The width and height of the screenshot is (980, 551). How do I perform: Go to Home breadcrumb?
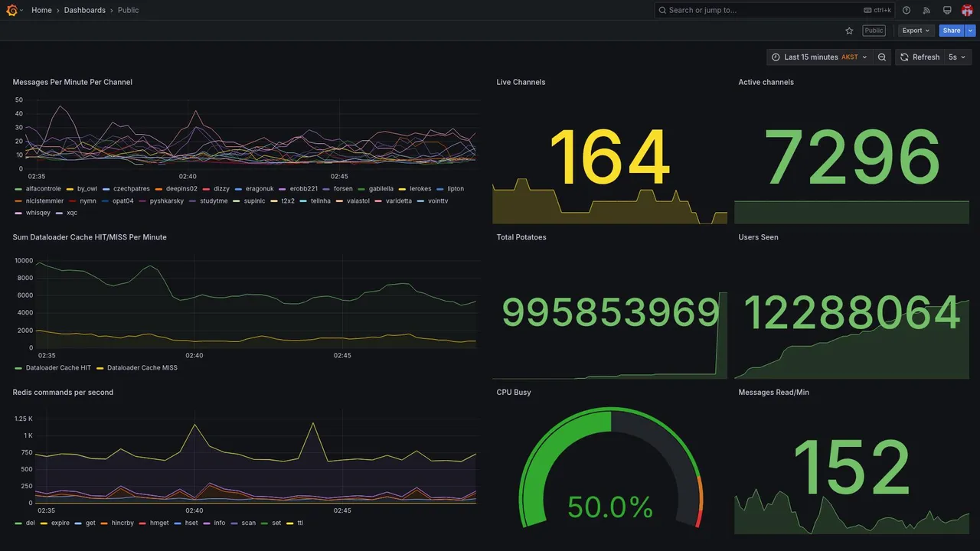pos(41,10)
